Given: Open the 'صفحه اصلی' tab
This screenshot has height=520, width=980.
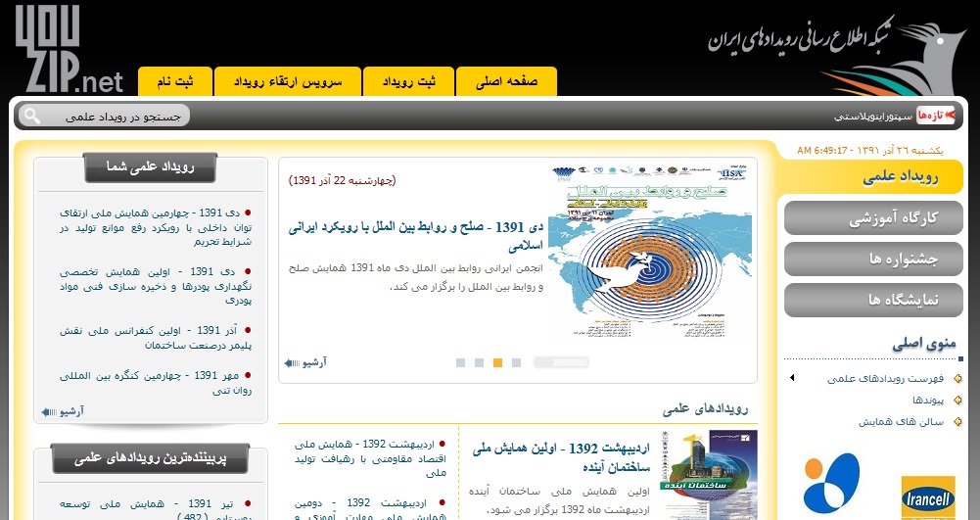Looking at the screenshot, I should tap(506, 81).
